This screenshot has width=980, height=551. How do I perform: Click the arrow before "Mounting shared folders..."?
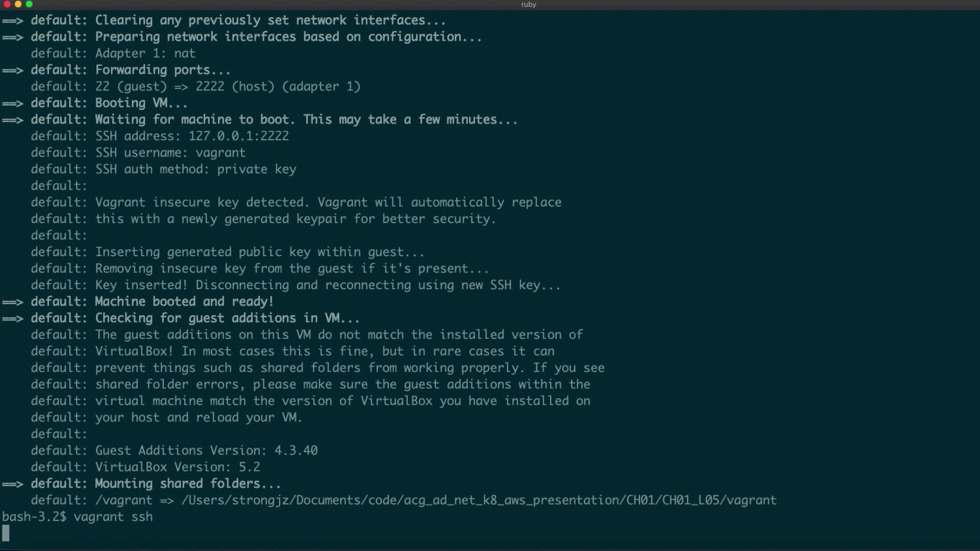pyautogui.click(x=13, y=484)
